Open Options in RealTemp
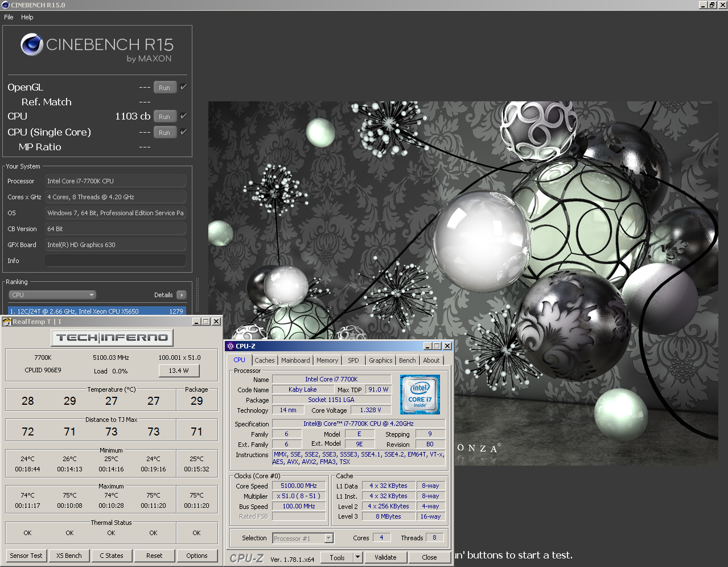 (197, 556)
